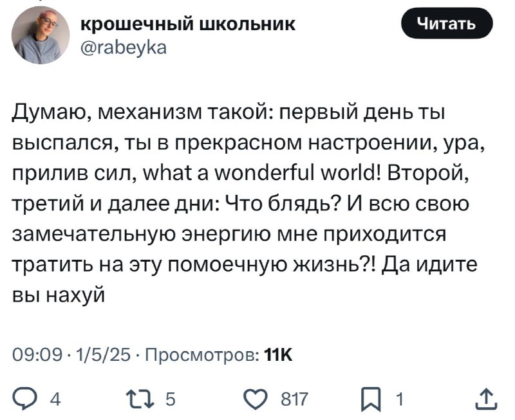Click the Читать follow button
Viewport: 515px width, 420px height.
pyautogui.click(x=447, y=24)
